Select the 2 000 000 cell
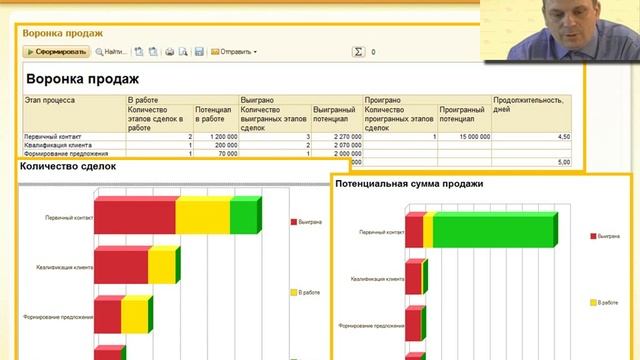Viewport: 640px width, 360px height. point(337,154)
